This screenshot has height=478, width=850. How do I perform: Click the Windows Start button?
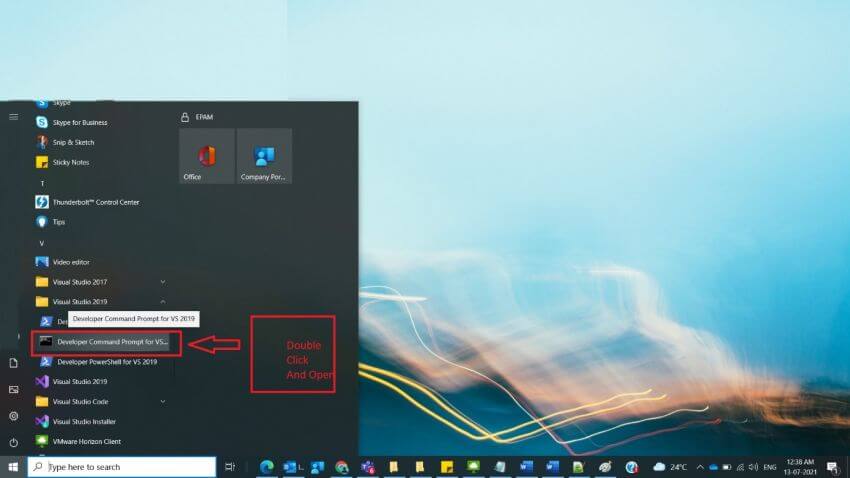(13, 467)
